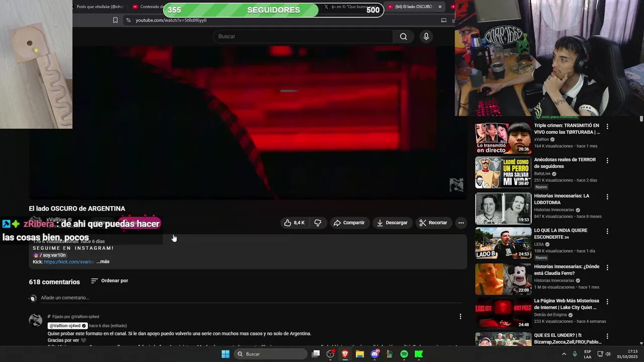The width and height of the screenshot is (644, 362).
Task: Open options menu for Anécdotas reales video
Action: (x=607, y=160)
